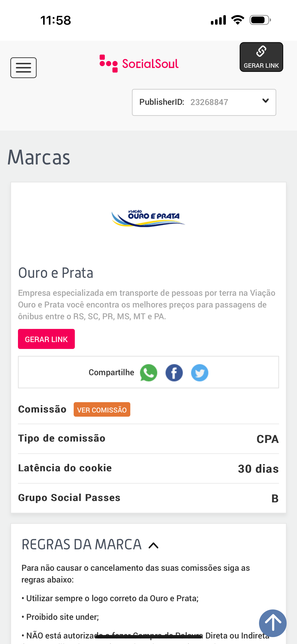The image size is (297, 644).
Task: Share via the WhatsApp icon
Action: pos(148,372)
